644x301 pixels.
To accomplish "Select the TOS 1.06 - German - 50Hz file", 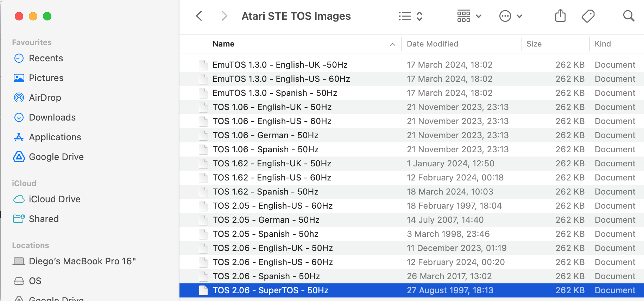I will click(265, 135).
